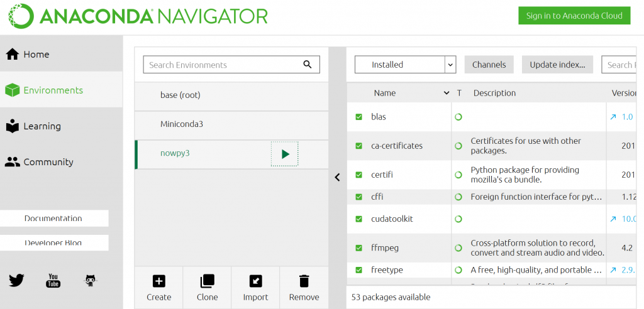Click the Learning book icon

(13, 126)
